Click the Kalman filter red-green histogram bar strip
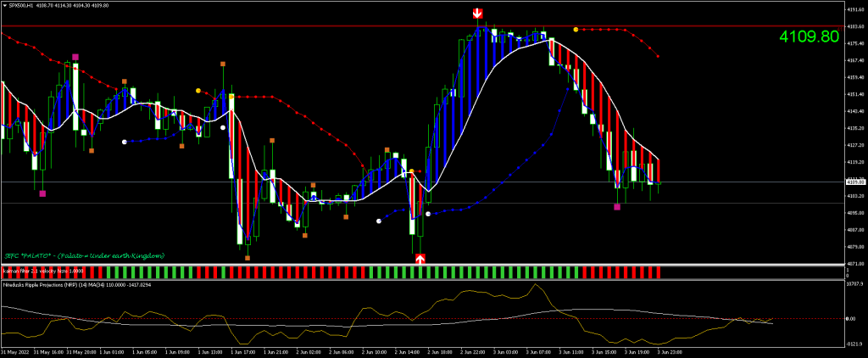Viewport: 868px width, 358px height. (x=339, y=272)
